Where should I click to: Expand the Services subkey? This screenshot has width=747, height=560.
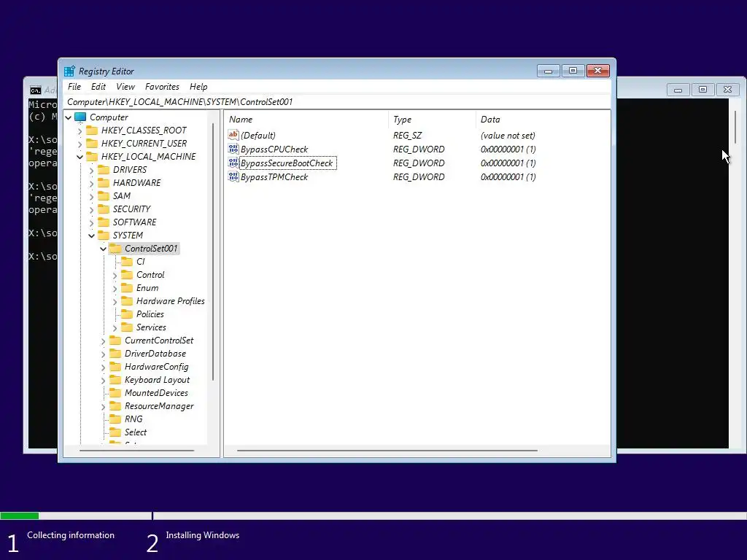[x=115, y=327]
